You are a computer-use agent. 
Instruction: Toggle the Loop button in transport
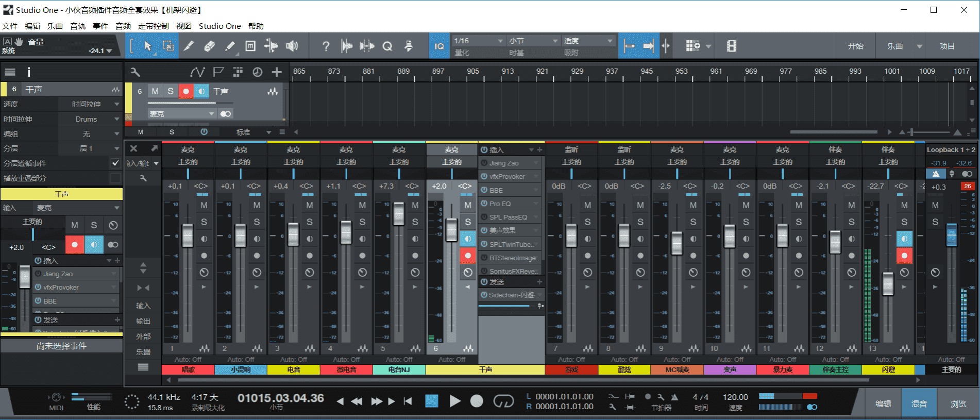(x=503, y=401)
